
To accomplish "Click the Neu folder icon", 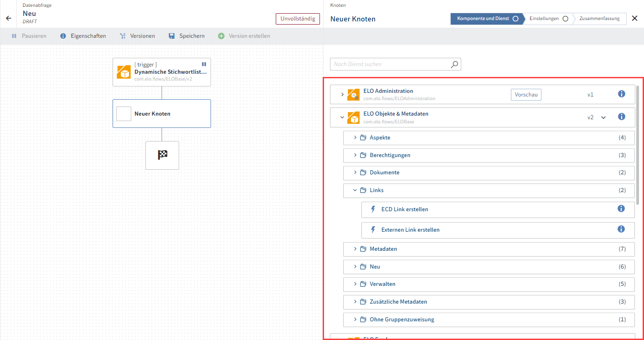I will click(363, 267).
